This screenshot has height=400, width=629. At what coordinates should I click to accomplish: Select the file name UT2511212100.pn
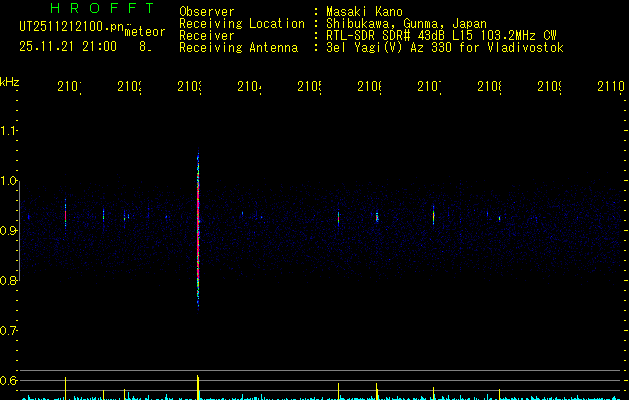tap(71, 27)
